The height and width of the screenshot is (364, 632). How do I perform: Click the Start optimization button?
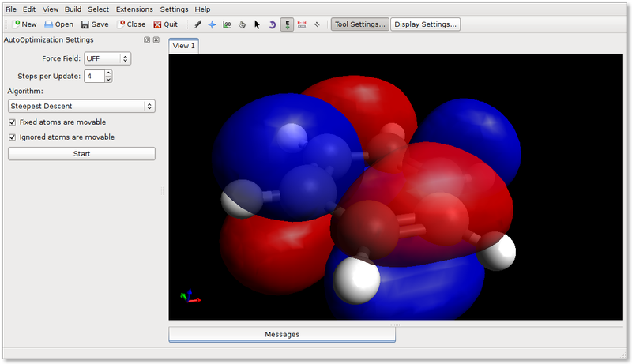coord(81,153)
